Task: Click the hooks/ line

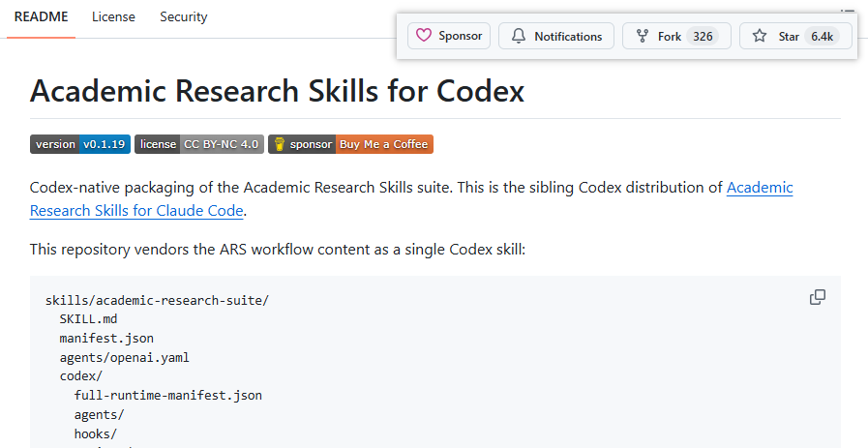Action: point(96,433)
